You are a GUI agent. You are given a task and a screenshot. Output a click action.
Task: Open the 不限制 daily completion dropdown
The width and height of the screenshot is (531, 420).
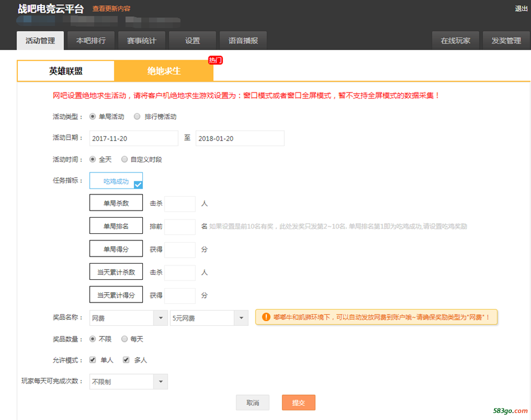(128, 381)
